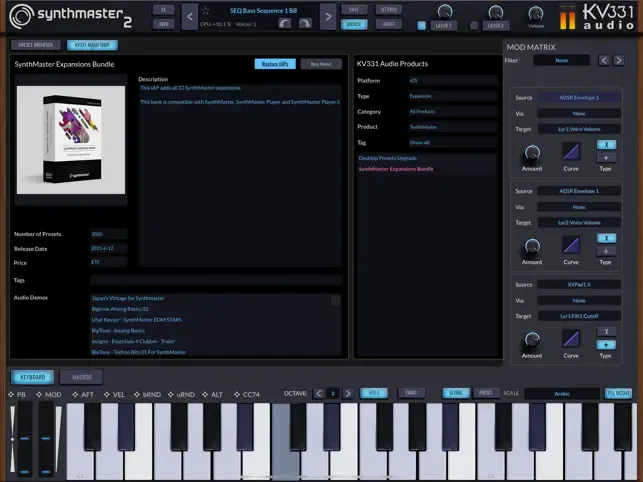Click the output level meter

(568, 17)
